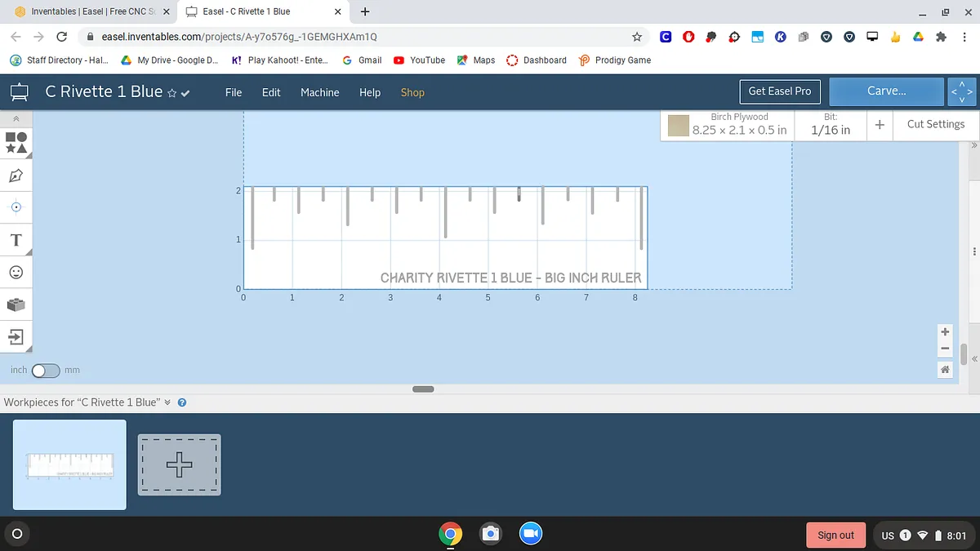Star the C Rivette 1 Blue project
Screen dimensions: 980x551
pos(171,93)
